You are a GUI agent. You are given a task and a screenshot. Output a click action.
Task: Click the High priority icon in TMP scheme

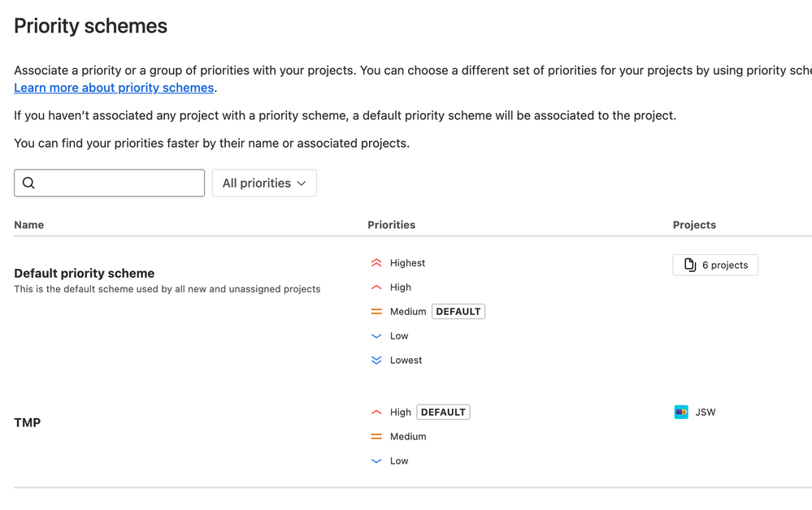click(x=376, y=413)
